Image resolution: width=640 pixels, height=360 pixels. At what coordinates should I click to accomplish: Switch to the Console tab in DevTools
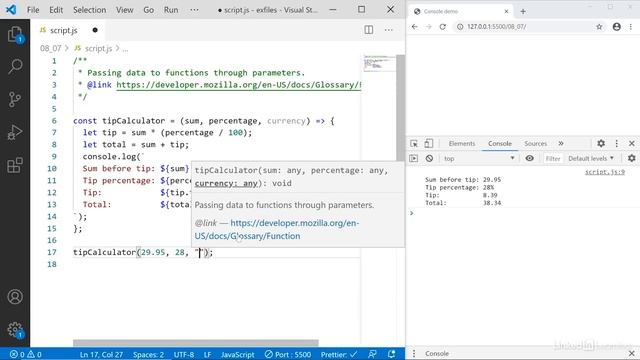[x=500, y=143]
